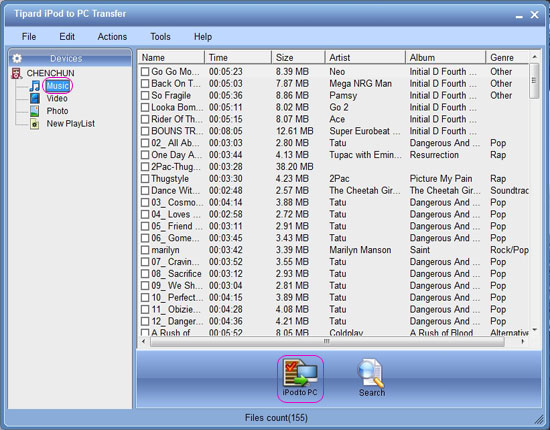Image resolution: width=550 pixels, height=430 pixels.
Task: Click the Files count(155) status text
Action: (276, 418)
